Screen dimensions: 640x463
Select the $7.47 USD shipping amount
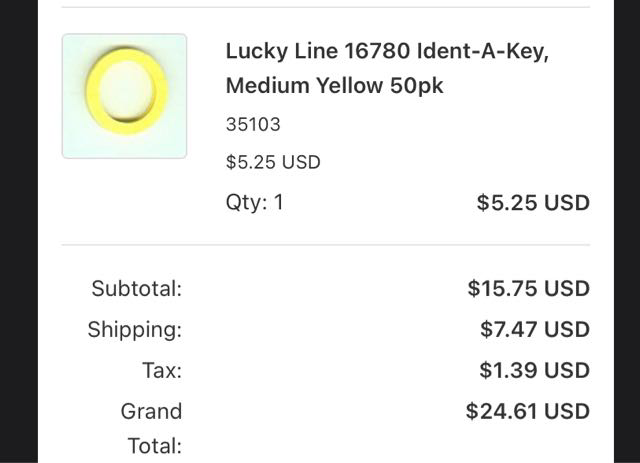click(534, 329)
